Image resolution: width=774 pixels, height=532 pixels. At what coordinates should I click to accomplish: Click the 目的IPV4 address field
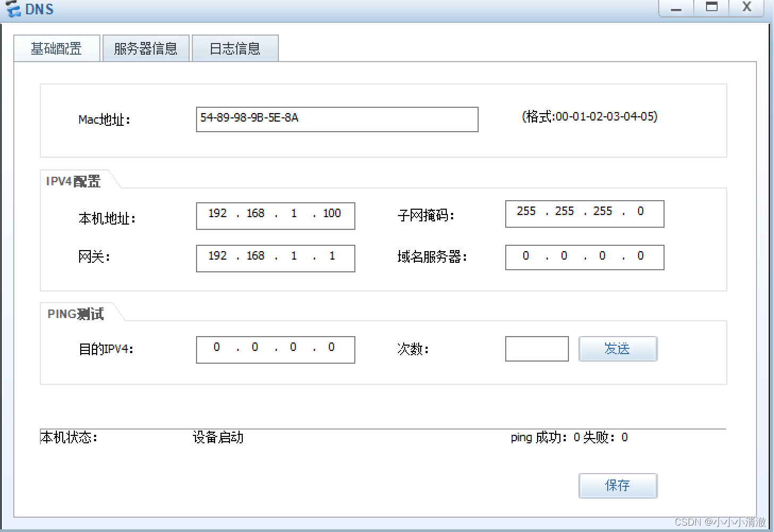click(276, 350)
